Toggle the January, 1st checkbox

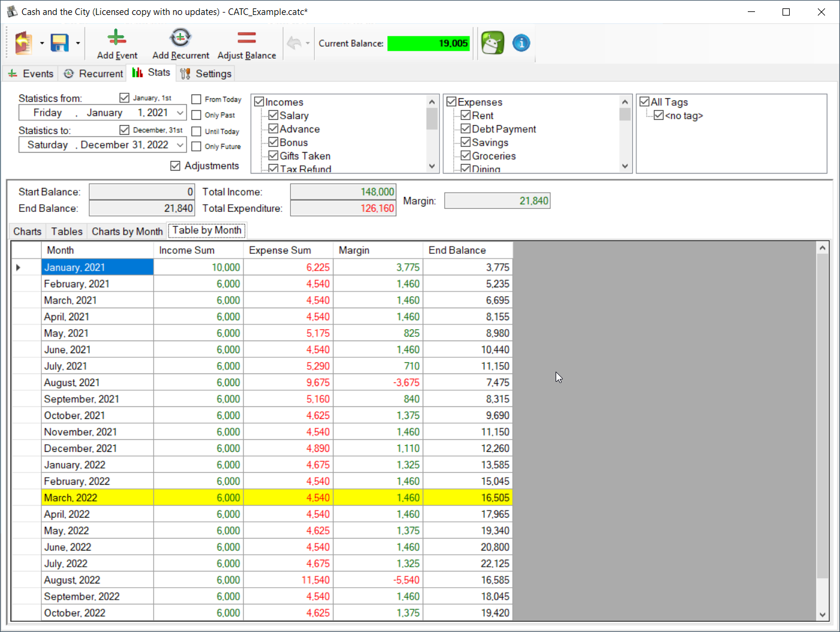125,98
